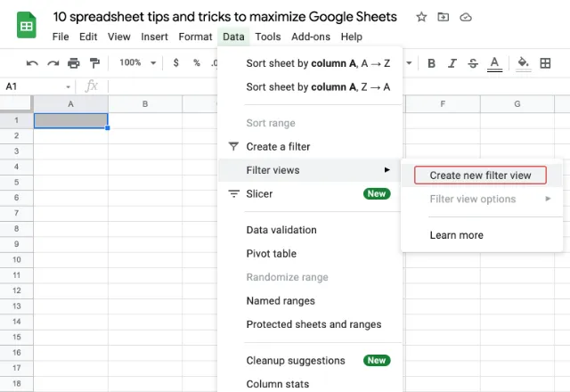
Task: Toggle bold formatting
Action: (x=431, y=63)
